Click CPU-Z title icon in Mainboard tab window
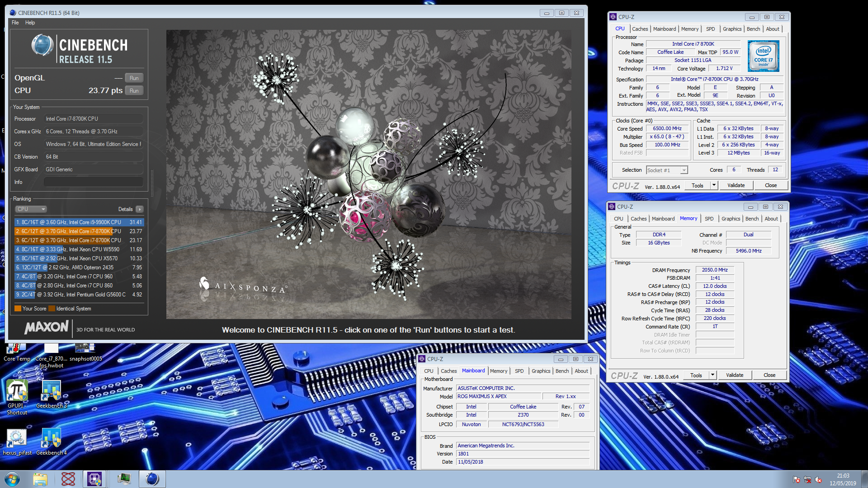868x488 pixels. point(422,359)
